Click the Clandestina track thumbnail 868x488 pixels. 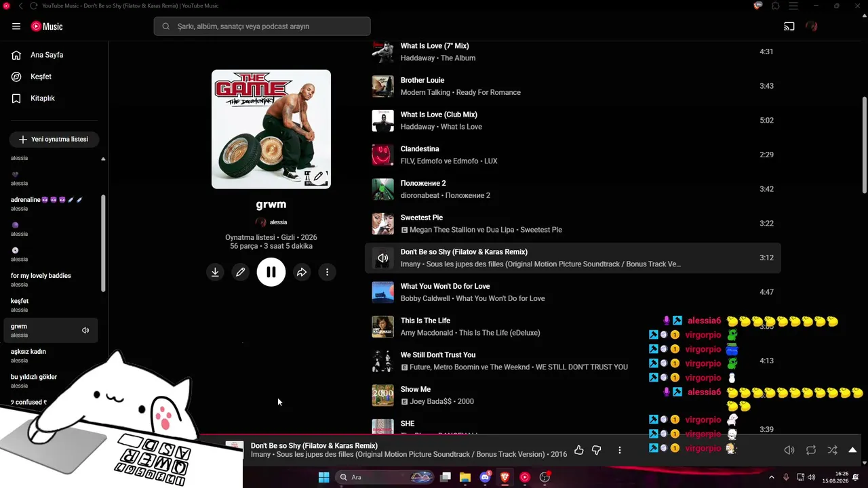pos(383,155)
